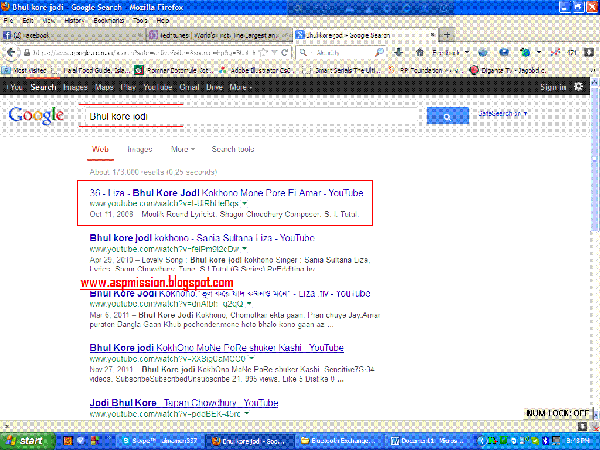
Task: Open Microsoft Word document from taskbar
Action: (x=427, y=441)
